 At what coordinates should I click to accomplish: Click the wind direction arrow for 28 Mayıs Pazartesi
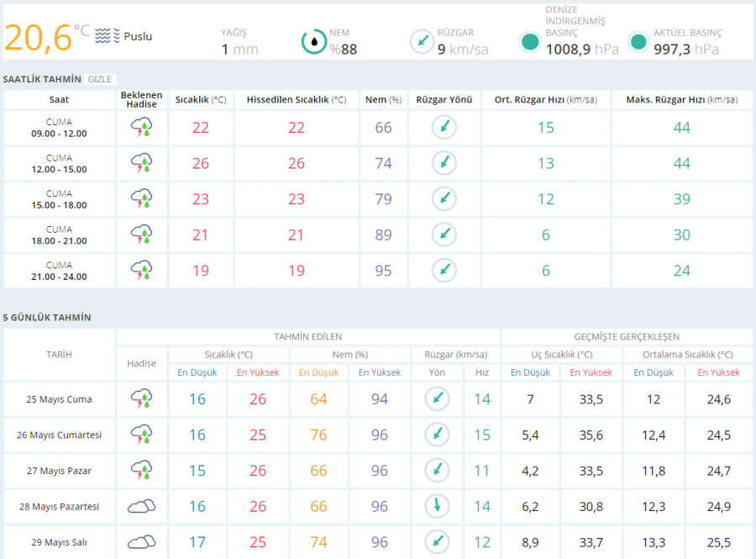(x=436, y=507)
